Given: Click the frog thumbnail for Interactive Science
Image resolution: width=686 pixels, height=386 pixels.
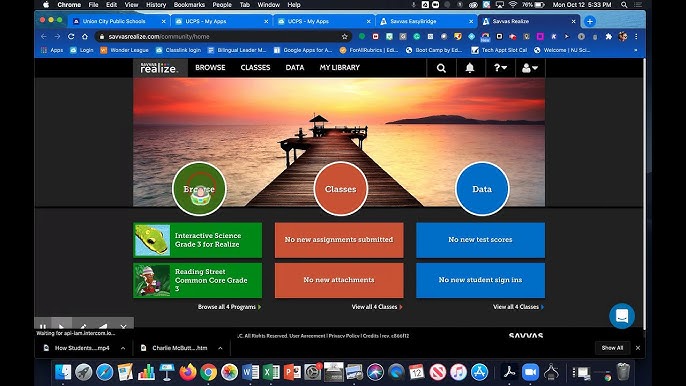Looking at the screenshot, I should (152, 240).
